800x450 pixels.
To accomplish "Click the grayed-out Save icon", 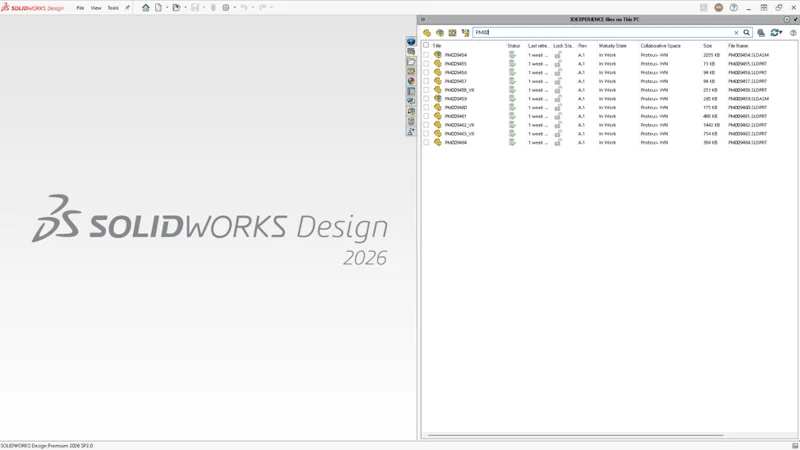I will coord(195,8).
